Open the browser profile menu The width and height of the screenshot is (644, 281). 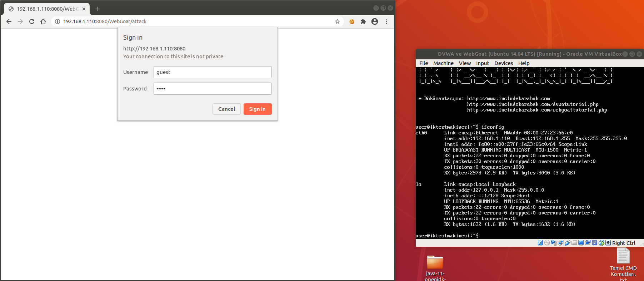point(375,21)
